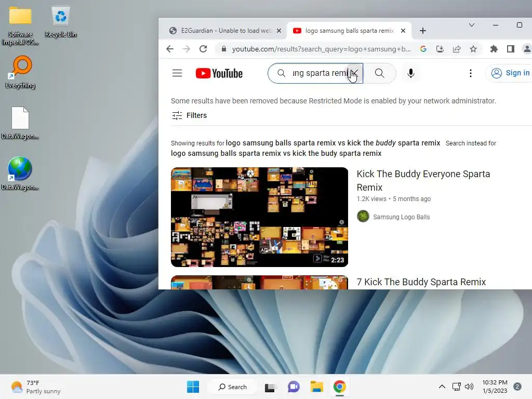532x399 pixels.
Task: Open the notification count badge
Action: click(x=517, y=387)
